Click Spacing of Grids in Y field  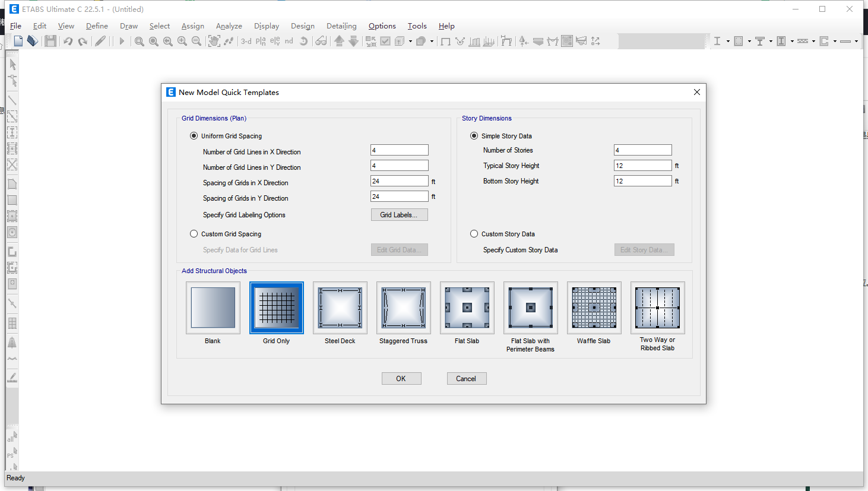[x=400, y=197]
